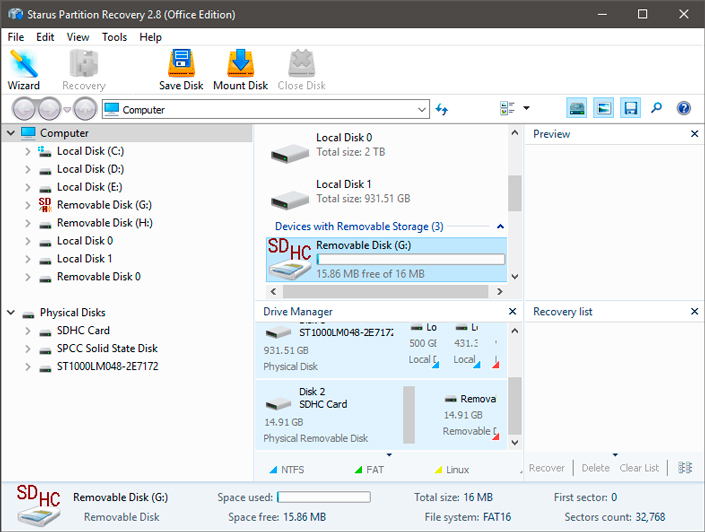
Task: Collapse the Physical Disks tree node
Action: click(11, 312)
